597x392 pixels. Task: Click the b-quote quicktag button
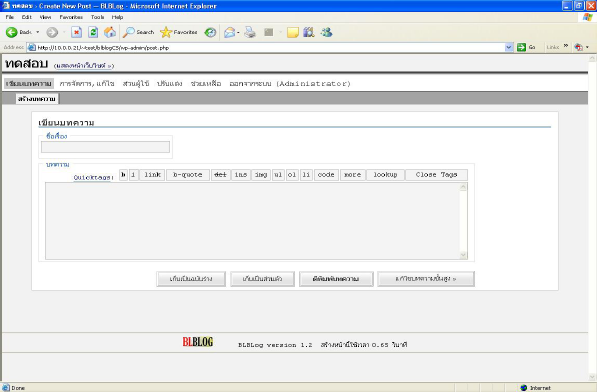coord(188,175)
